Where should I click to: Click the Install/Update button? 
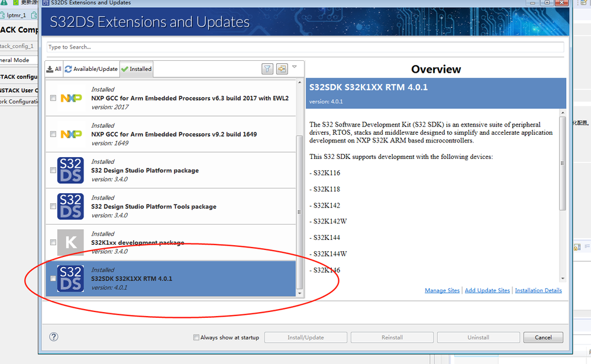[x=306, y=337]
